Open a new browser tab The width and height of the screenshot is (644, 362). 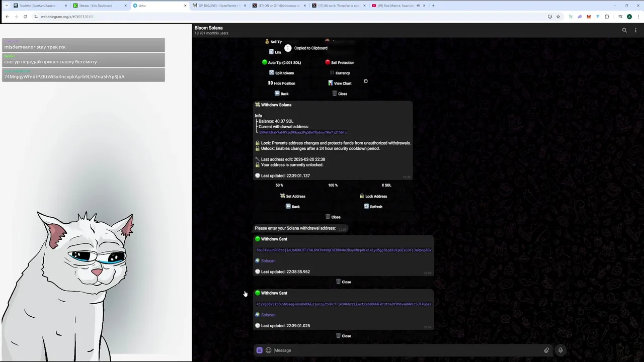pos(433,6)
